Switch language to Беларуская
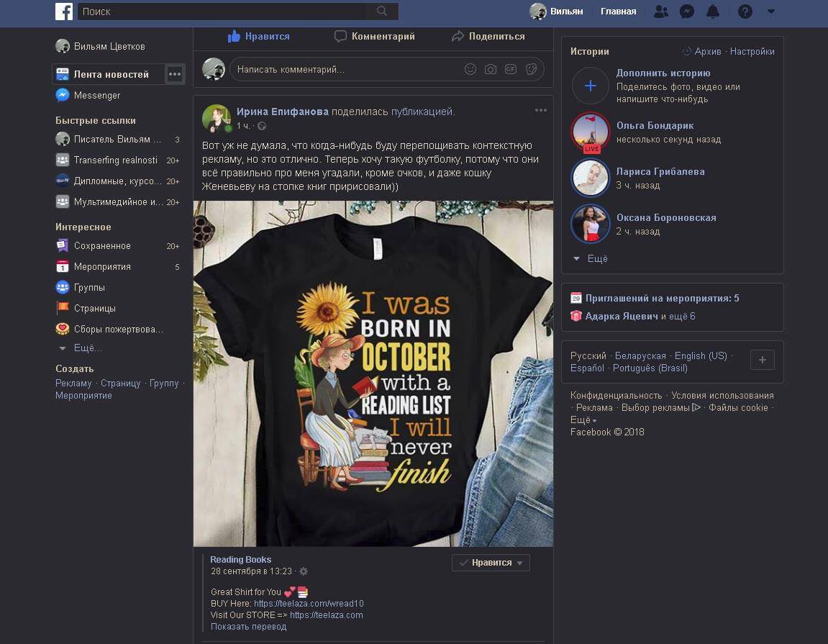 coord(640,356)
